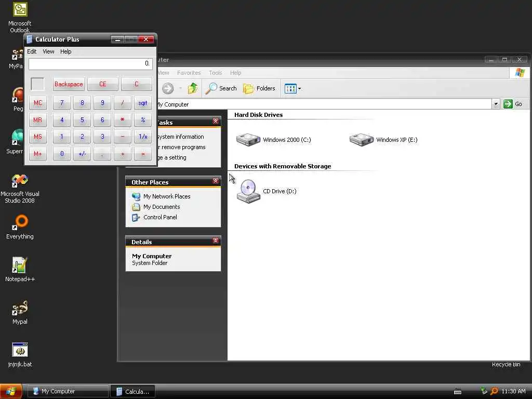Click digit 7 in Calculator

click(x=62, y=103)
